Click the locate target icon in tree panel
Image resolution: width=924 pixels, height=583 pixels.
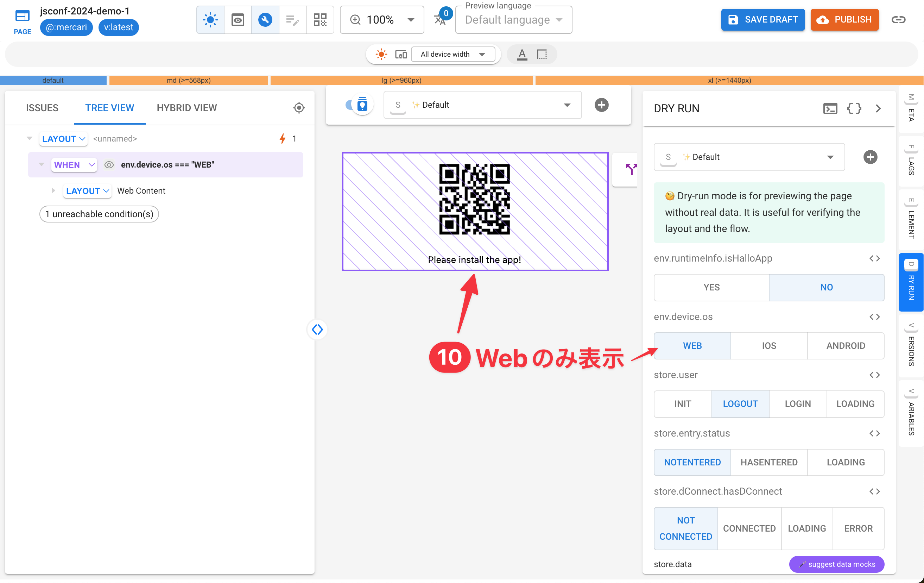[x=299, y=108]
